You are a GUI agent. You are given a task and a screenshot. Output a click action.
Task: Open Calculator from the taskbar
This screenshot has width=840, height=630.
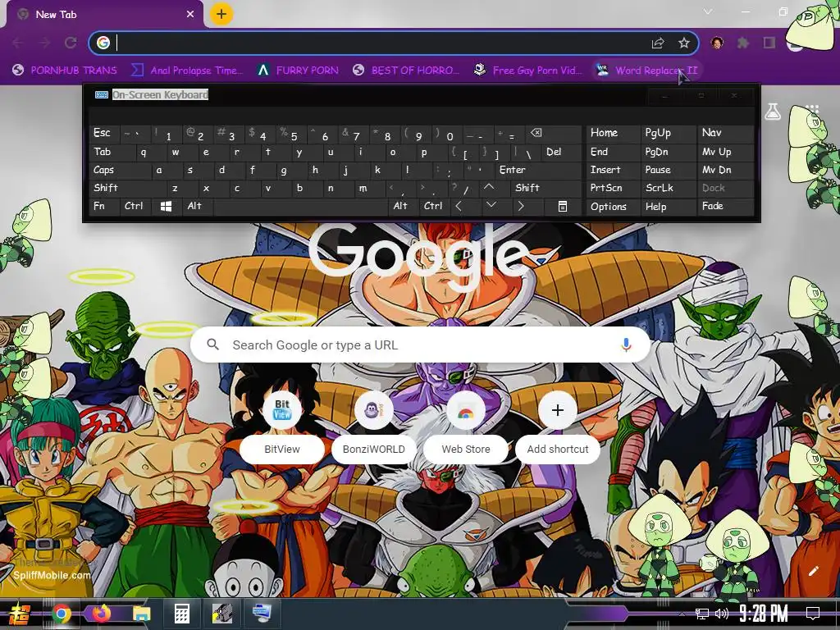(x=181, y=614)
